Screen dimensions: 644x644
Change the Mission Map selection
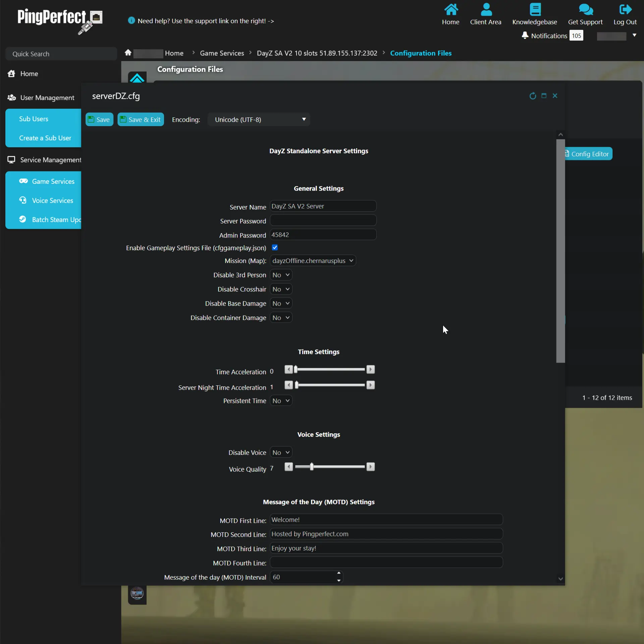coord(313,260)
